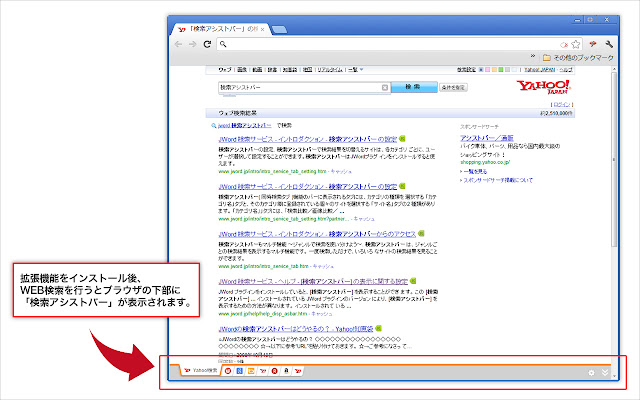Switch to the 画像 search category
This screenshot has width=640, height=400.
click(242, 70)
